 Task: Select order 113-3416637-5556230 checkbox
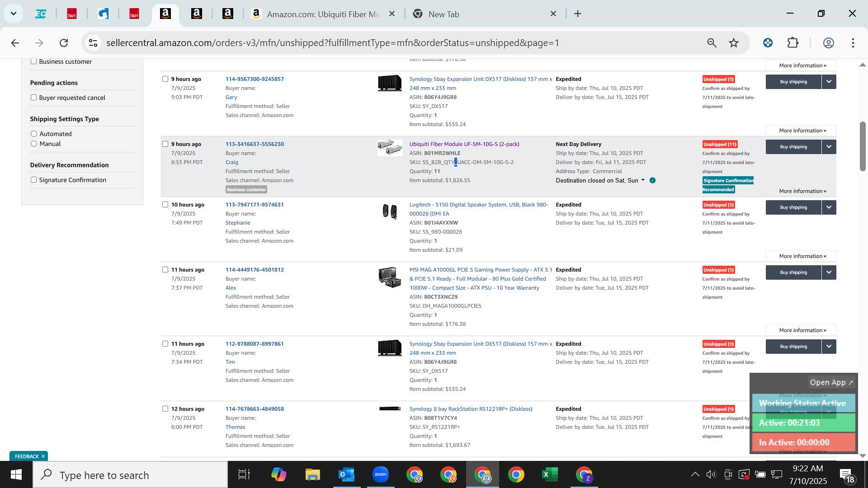click(x=165, y=144)
